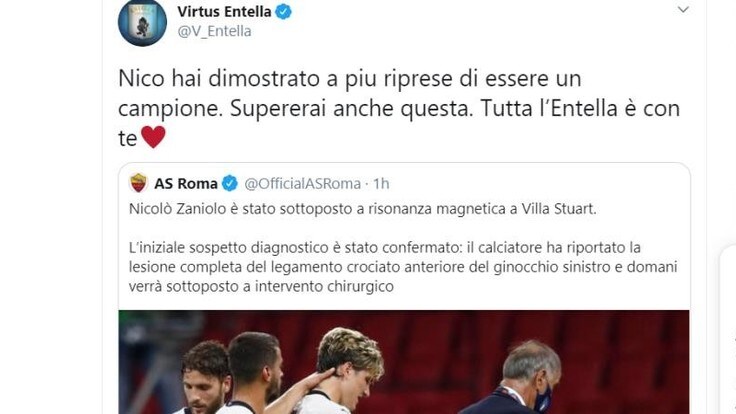Click the Virtus Entella verified badge
Screen dimensions: 736x414
coord(284,11)
